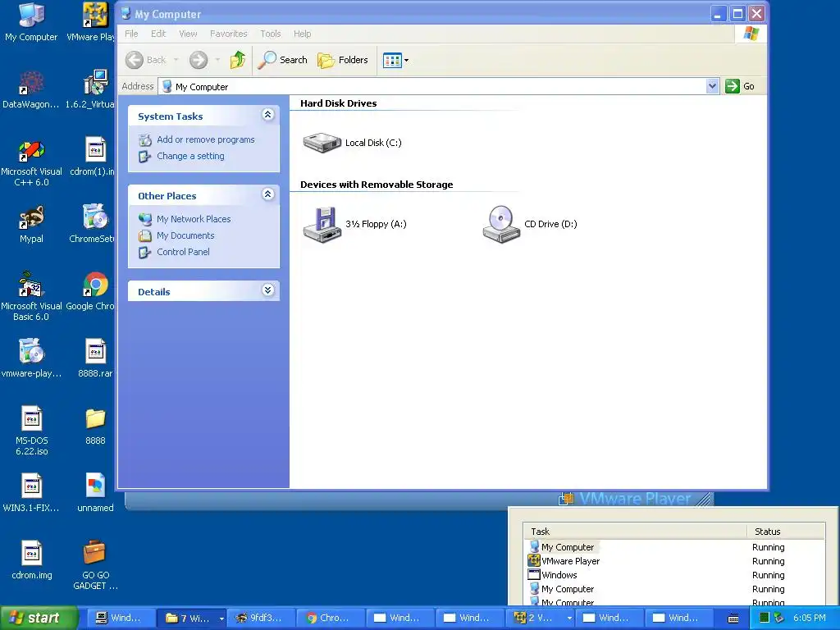840x630 pixels.
Task: Select My Computer desktop icon
Action: (31, 22)
